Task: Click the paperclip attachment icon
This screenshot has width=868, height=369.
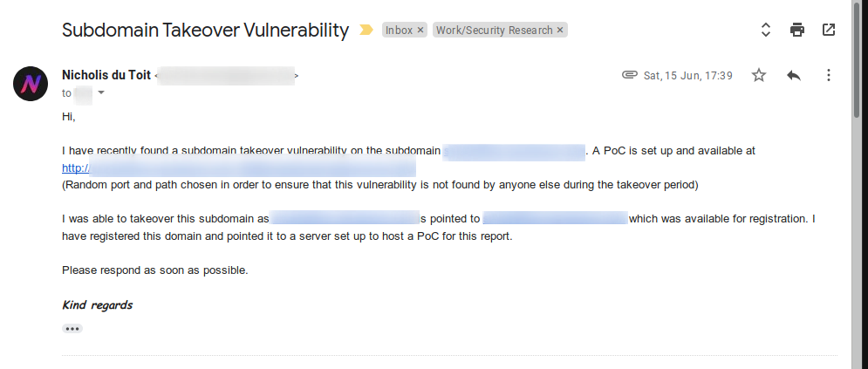Action: tap(630, 75)
